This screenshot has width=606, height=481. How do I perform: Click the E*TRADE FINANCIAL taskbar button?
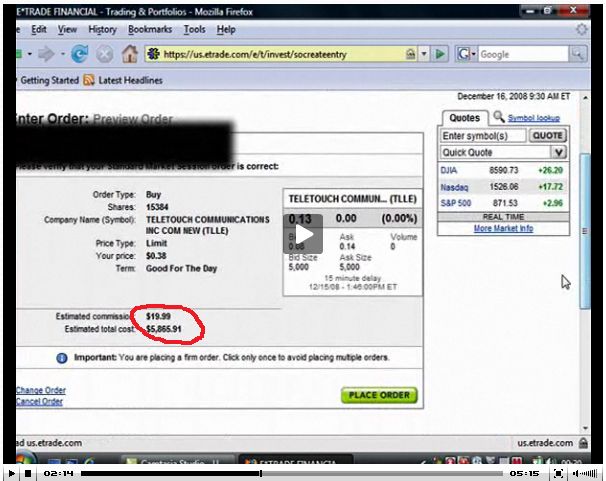(x=296, y=460)
